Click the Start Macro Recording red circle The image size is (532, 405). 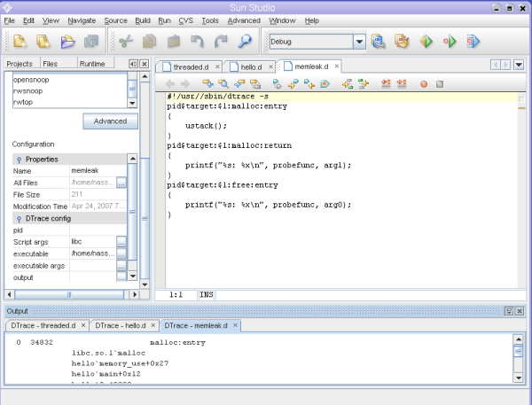[424, 84]
